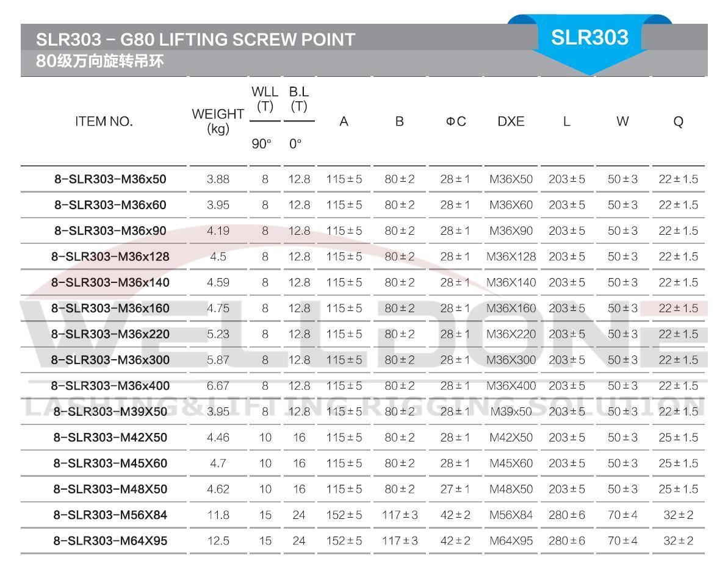Screen dimensions: 728x561
Task: Select the ITEM NO. column header
Action: click(104, 121)
